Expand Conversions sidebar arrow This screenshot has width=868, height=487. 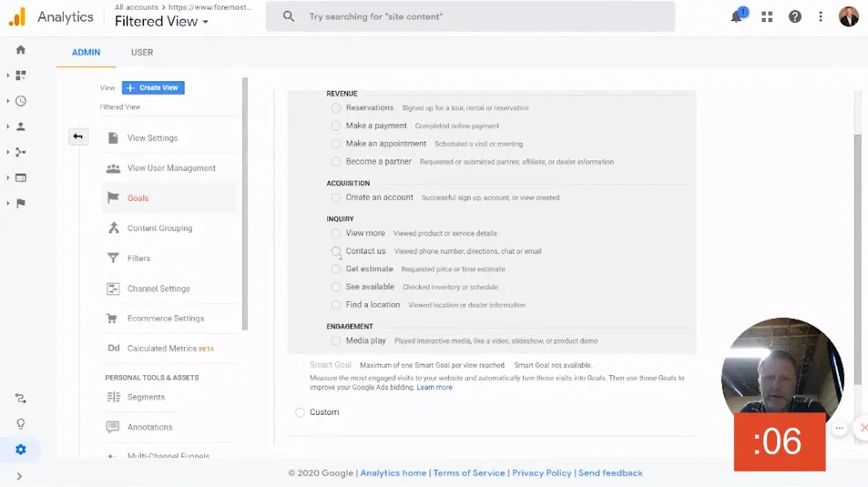click(x=8, y=203)
